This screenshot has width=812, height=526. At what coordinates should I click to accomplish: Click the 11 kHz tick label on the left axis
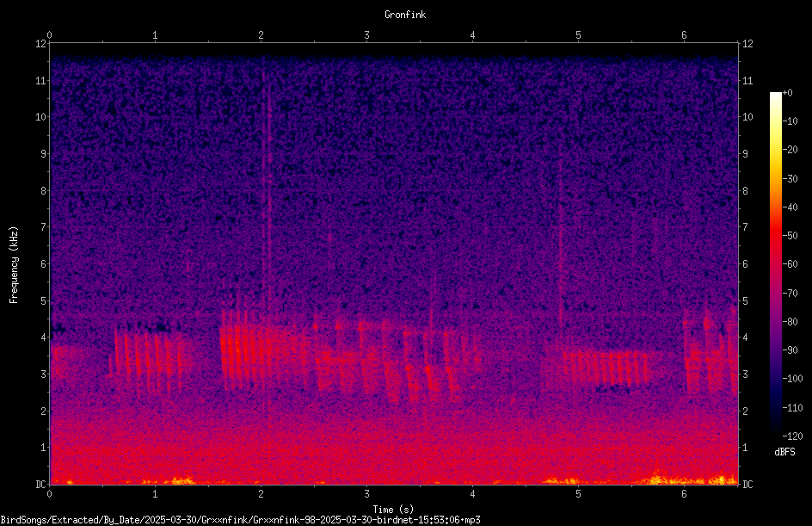40,80
